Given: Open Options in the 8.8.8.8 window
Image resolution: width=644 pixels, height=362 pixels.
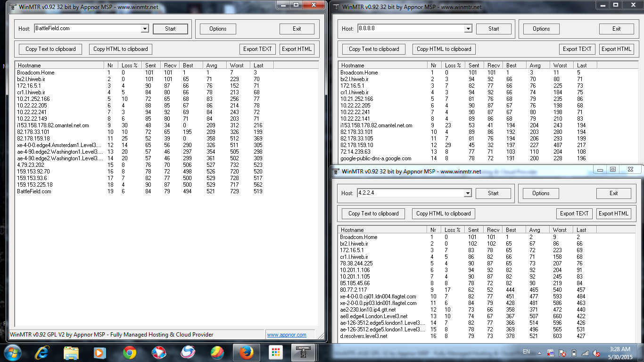Looking at the screenshot, I should pyautogui.click(x=541, y=29).
